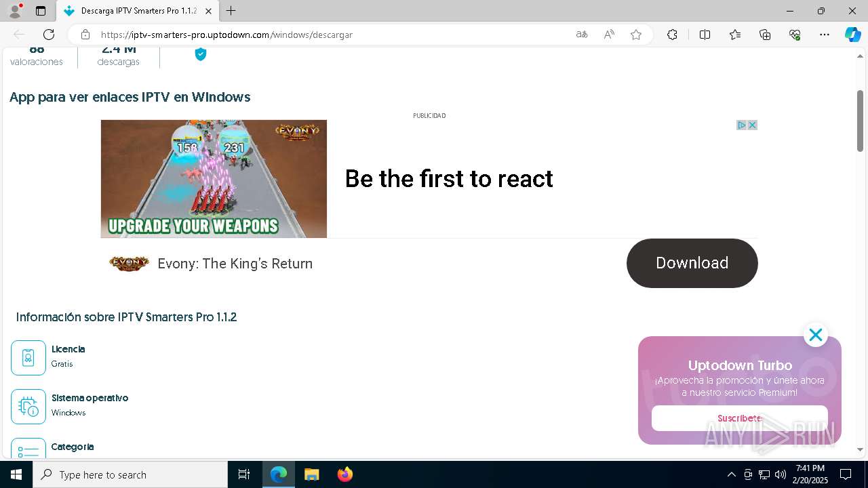Viewport: 868px width, 488px height.
Task: Click the Sistema operativo chip icon
Action: click(x=28, y=407)
